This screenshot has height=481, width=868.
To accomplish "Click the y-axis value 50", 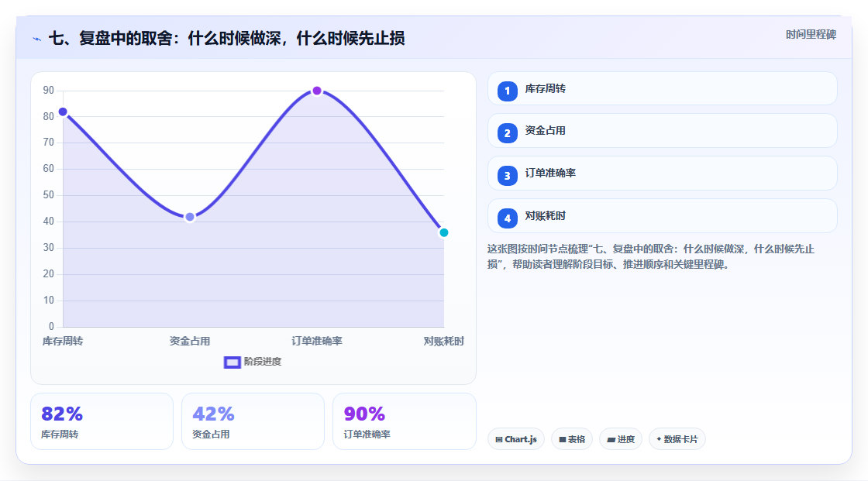I will [x=49, y=195].
